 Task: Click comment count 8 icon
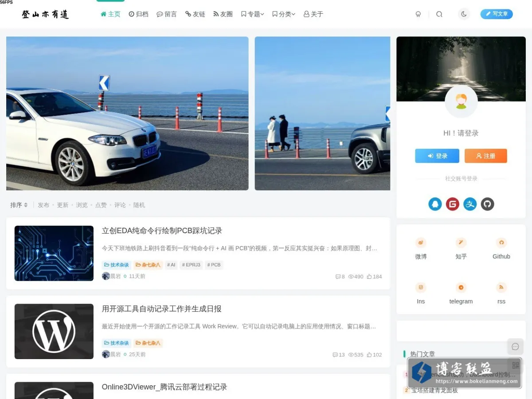(x=340, y=277)
